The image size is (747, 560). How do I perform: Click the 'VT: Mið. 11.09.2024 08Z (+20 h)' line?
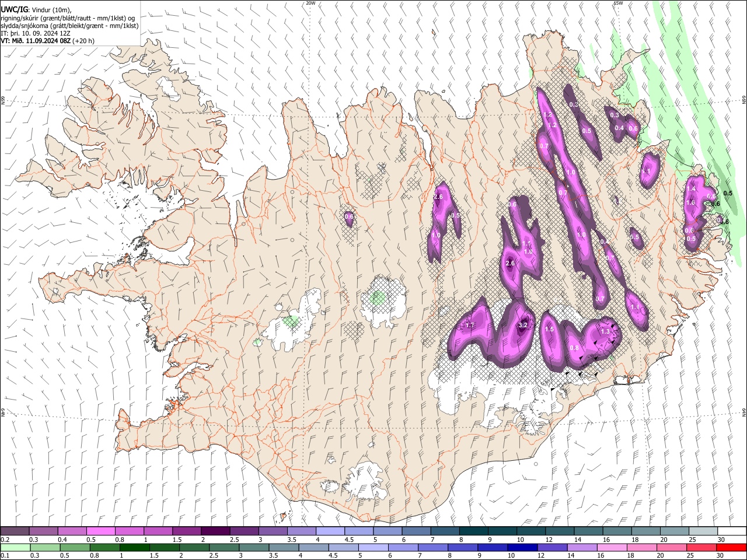coord(48,41)
